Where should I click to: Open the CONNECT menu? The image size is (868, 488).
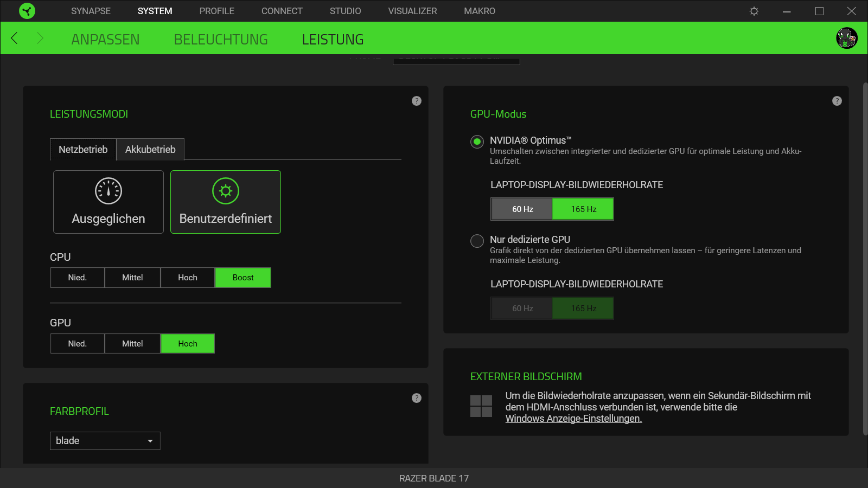click(282, 11)
